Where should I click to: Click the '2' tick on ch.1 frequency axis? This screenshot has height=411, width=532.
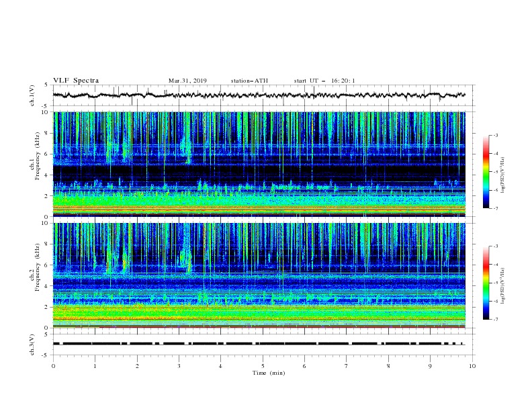coord(46,195)
